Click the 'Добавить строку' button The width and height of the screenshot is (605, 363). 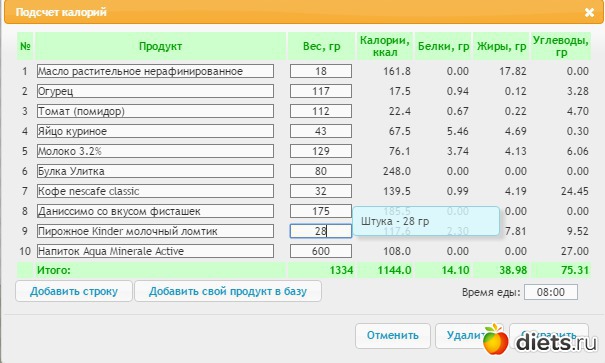pyautogui.click(x=74, y=291)
